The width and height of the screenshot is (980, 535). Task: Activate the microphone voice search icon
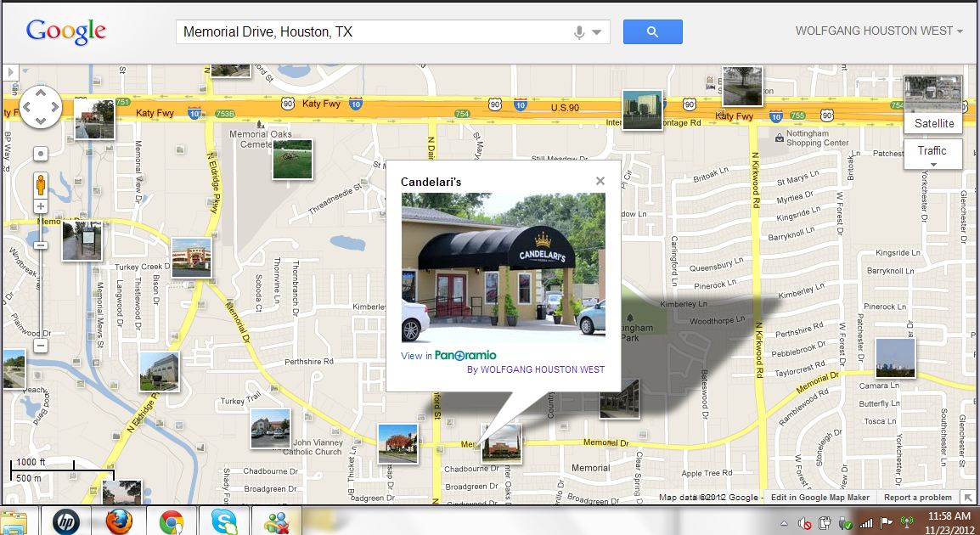[x=579, y=32]
